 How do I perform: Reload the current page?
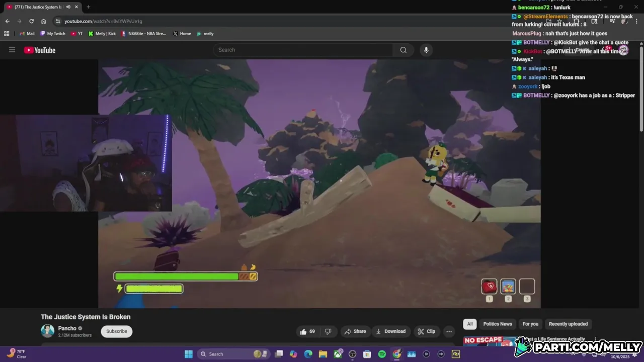[x=31, y=21]
